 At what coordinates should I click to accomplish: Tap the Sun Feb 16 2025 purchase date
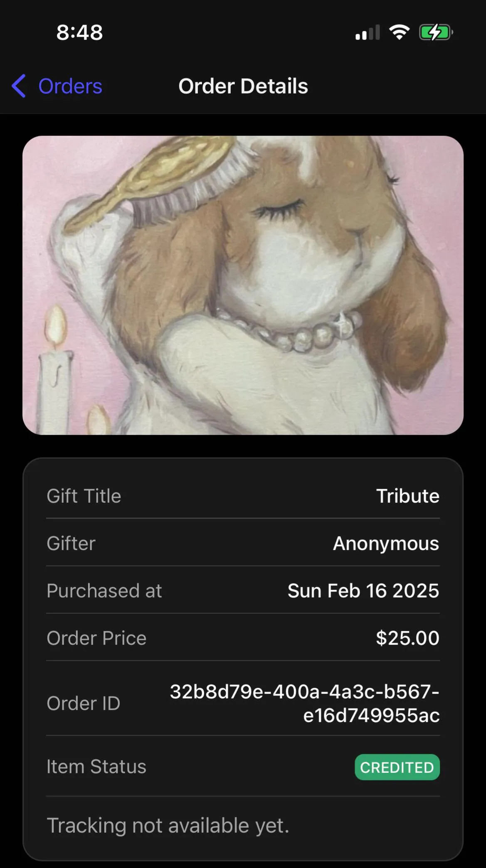click(x=363, y=590)
